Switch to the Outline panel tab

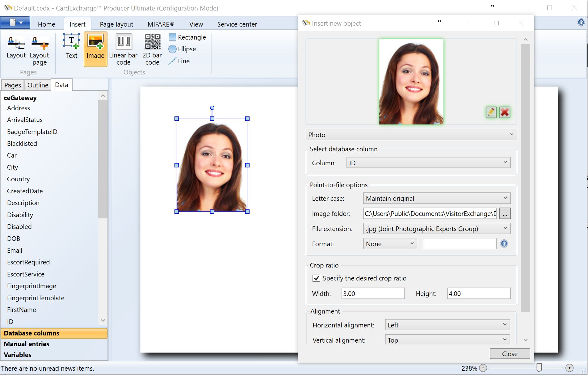click(x=38, y=85)
